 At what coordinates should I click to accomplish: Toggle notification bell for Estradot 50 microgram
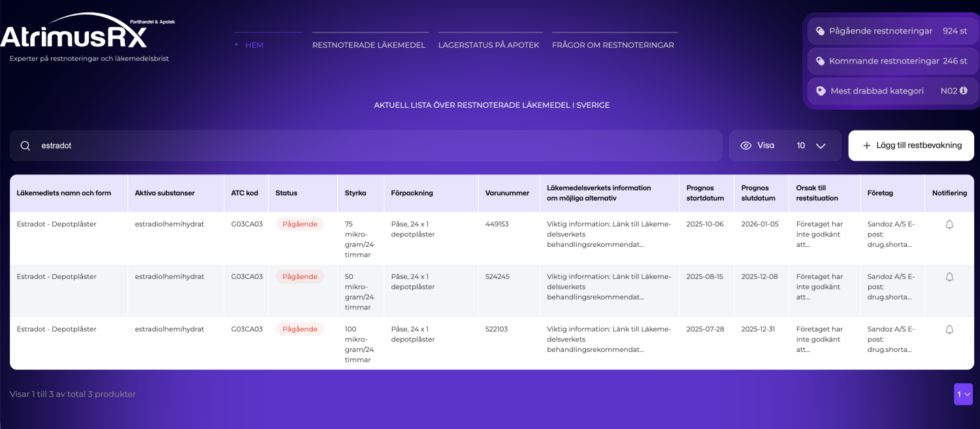(949, 277)
